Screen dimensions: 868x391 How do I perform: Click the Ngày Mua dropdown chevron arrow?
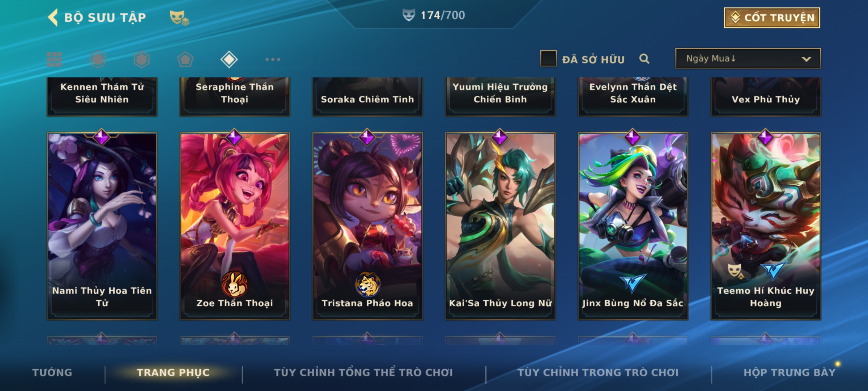(x=806, y=59)
